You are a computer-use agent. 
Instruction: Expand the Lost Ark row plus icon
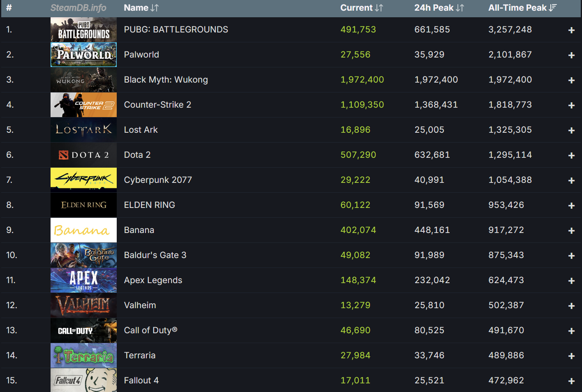click(571, 130)
